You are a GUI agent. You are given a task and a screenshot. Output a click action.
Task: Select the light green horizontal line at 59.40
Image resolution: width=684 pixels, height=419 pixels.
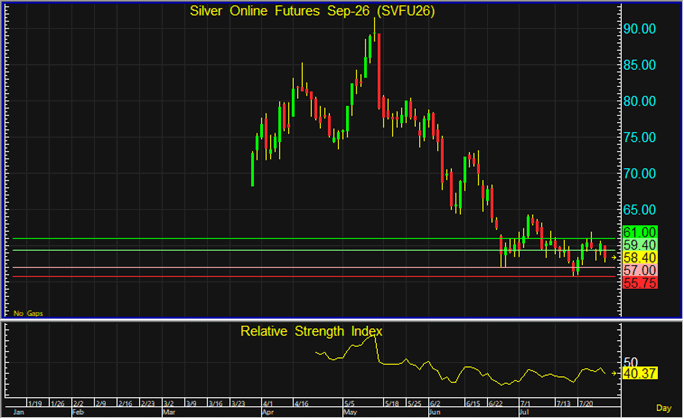(x=314, y=251)
